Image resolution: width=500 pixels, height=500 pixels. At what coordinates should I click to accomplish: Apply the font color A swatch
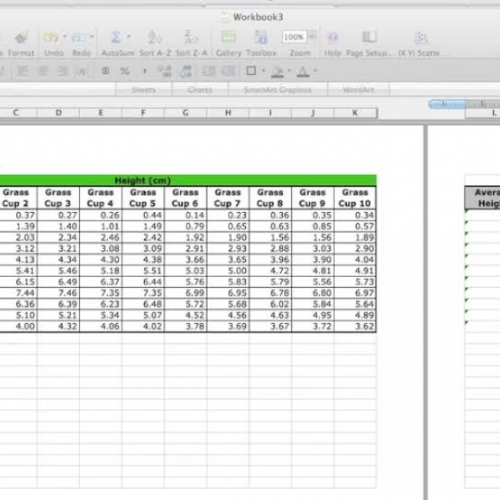point(303,71)
